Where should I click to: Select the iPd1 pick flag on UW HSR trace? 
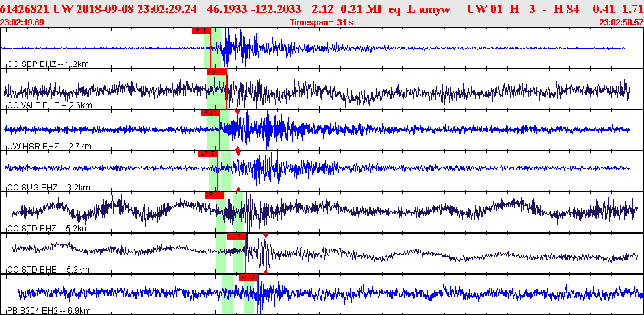click(x=210, y=113)
